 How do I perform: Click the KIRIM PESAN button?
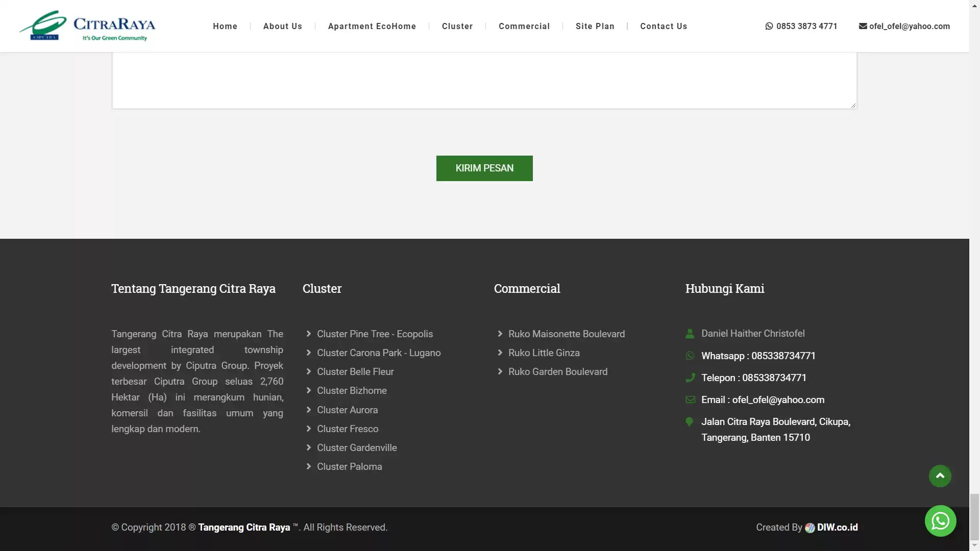pyautogui.click(x=484, y=168)
